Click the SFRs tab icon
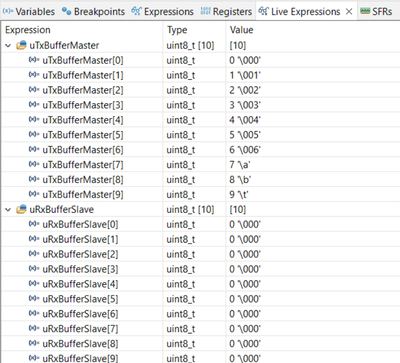Screen dimensions: 400x363 [x=365, y=11]
